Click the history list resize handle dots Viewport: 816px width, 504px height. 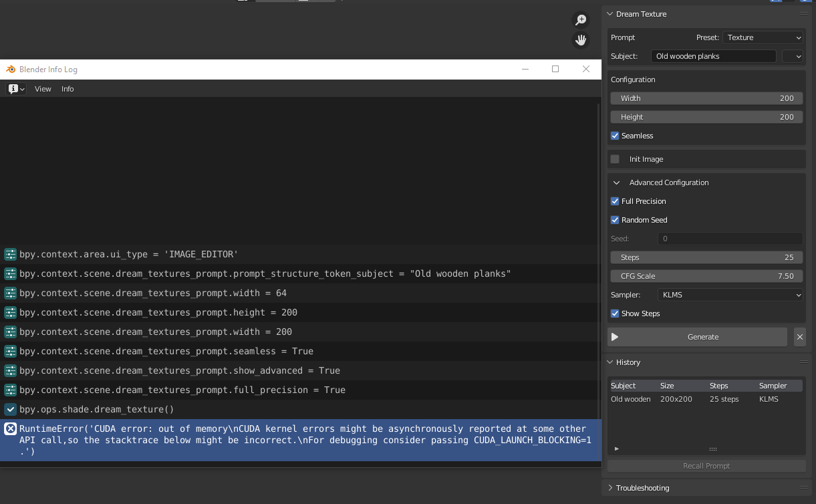[x=713, y=449]
